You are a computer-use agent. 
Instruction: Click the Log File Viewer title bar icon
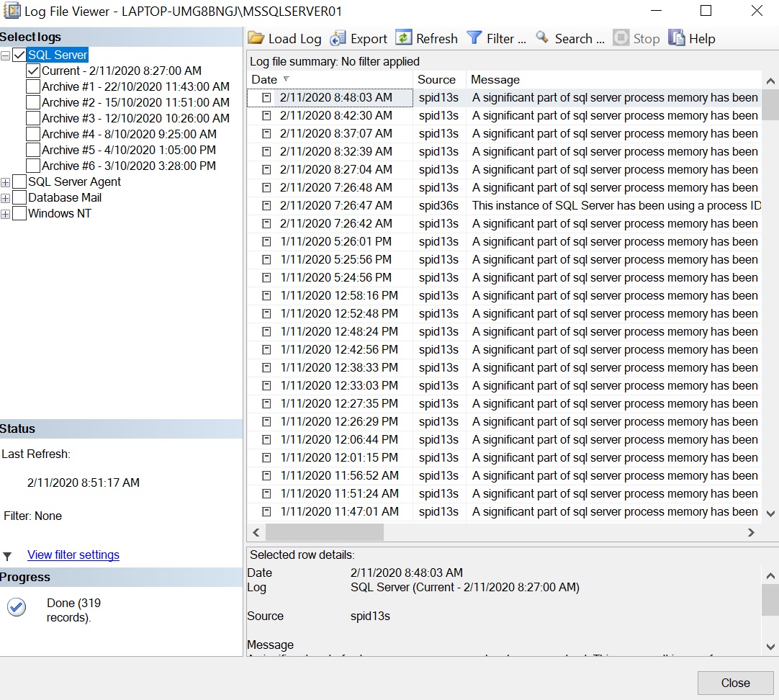click(x=12, y=10)
